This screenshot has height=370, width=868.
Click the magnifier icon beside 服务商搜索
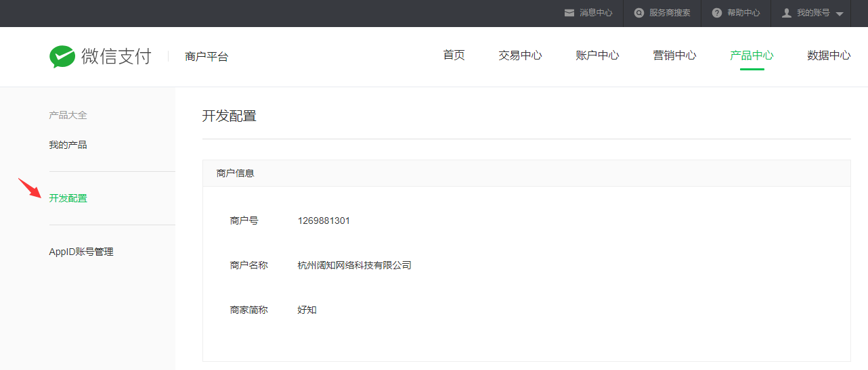click(x=638, y=13)
